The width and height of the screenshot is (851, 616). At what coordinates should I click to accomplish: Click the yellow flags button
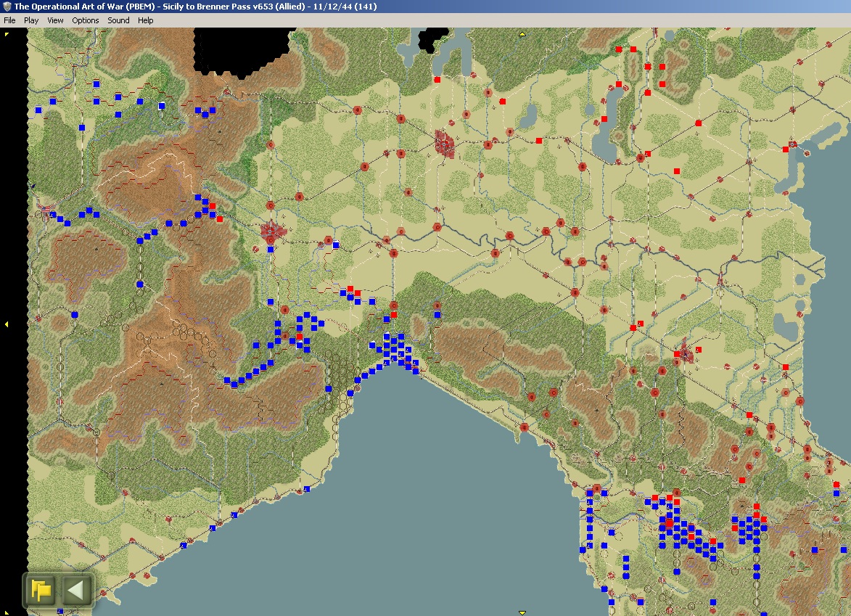(41, 590)
